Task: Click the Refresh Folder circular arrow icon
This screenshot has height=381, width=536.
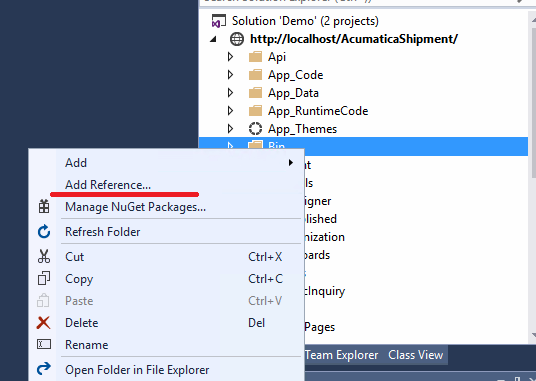Action: click(x=44, y=232)
